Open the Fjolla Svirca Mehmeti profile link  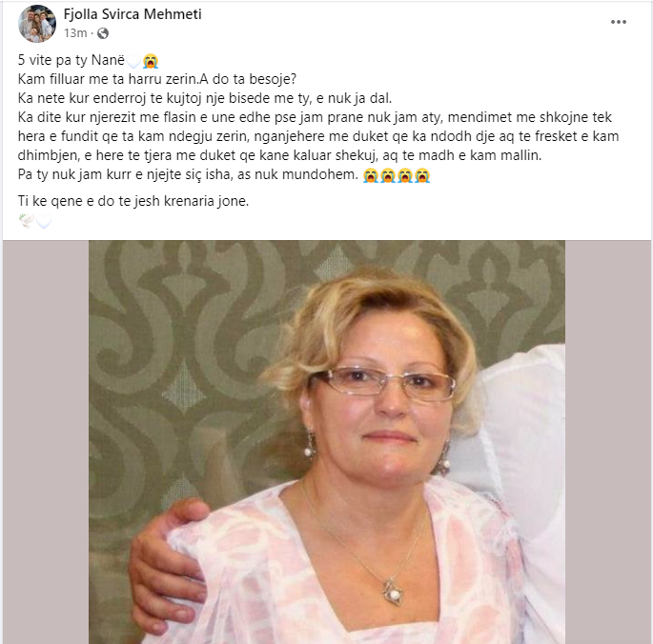pos(133,14)
